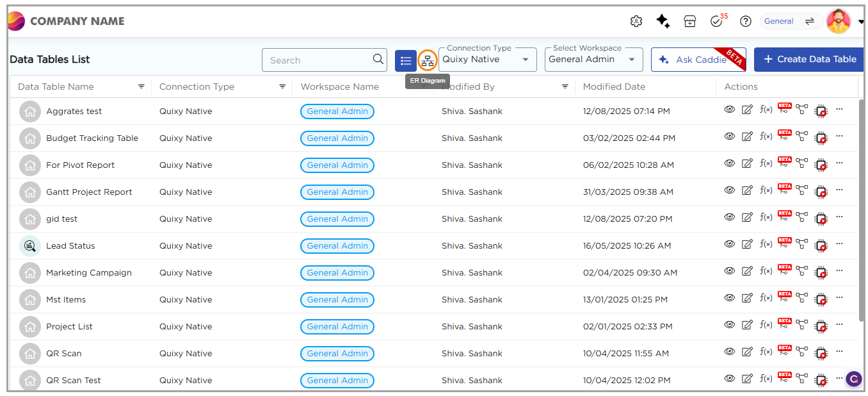The image size is (868, 396).
Task: Open f(x) functions for Lead Status
Action: point(766,244)
